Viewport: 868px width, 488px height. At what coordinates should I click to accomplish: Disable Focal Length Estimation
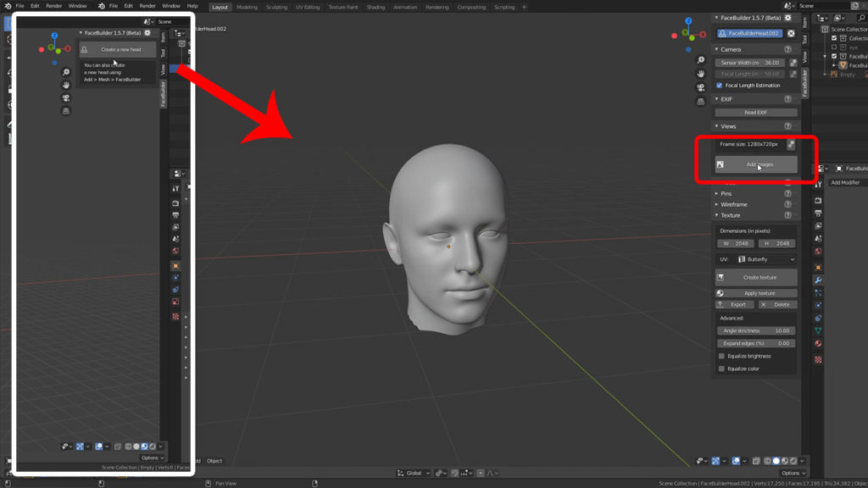pos(720,86)
